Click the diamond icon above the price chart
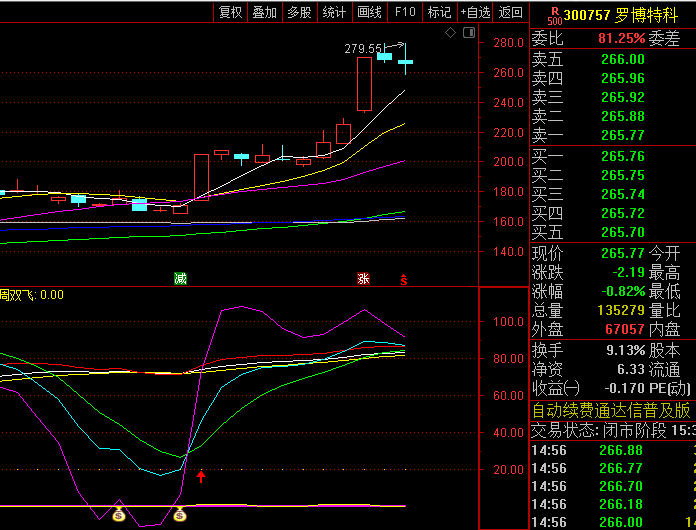This screenshot has height=530, width=696. coord(451,33)
